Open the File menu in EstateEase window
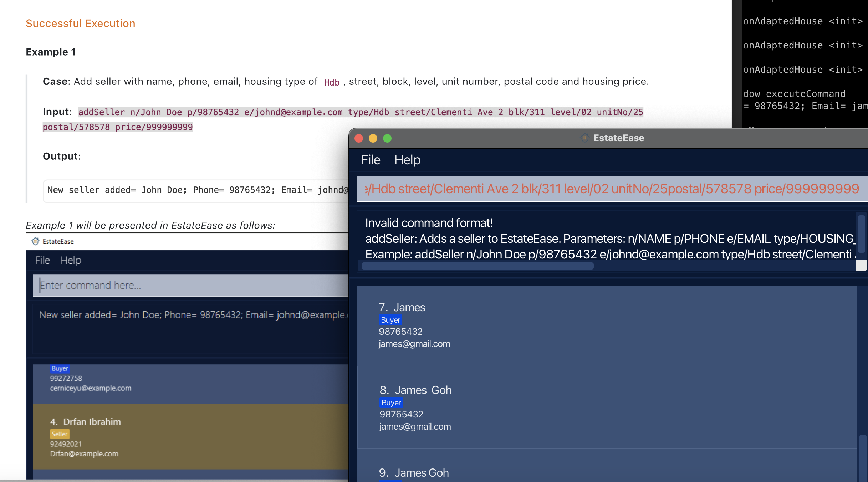The height and width of the screenshot is (482, 868). [371, 160]
